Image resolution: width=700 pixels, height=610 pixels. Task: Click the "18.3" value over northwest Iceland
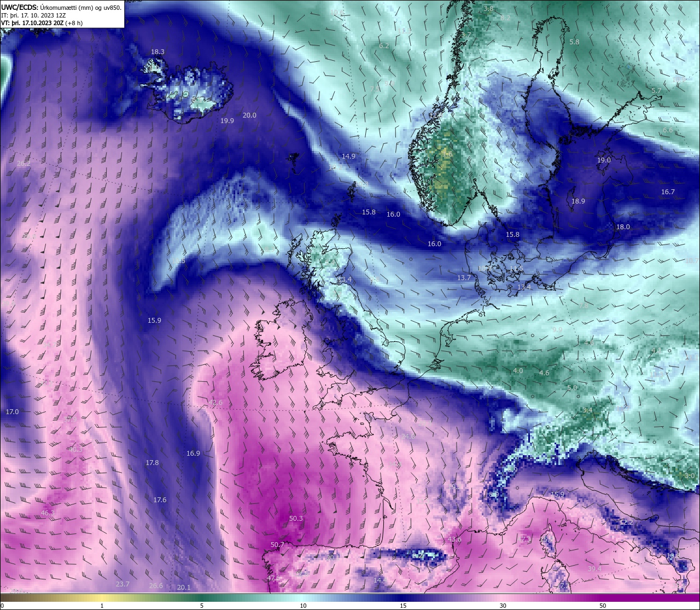pos(157,52)
